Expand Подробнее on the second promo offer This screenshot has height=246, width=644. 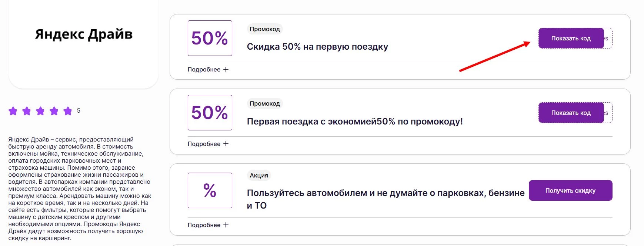point(208,144)
